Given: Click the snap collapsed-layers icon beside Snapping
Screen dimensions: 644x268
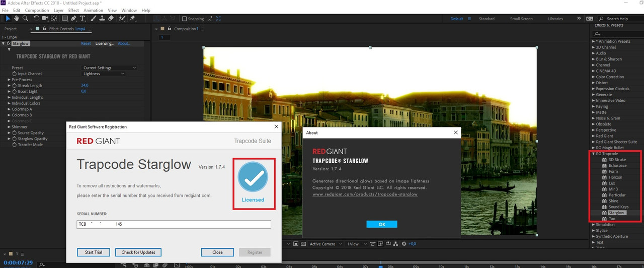Looking at the screenshot, I should tap(218, 19).
